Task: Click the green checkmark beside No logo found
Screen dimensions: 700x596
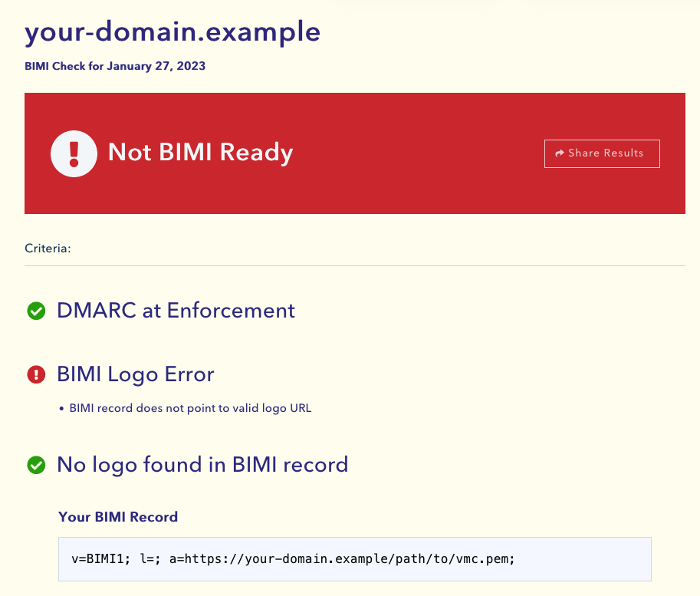Action: click(x=35, y=465)
